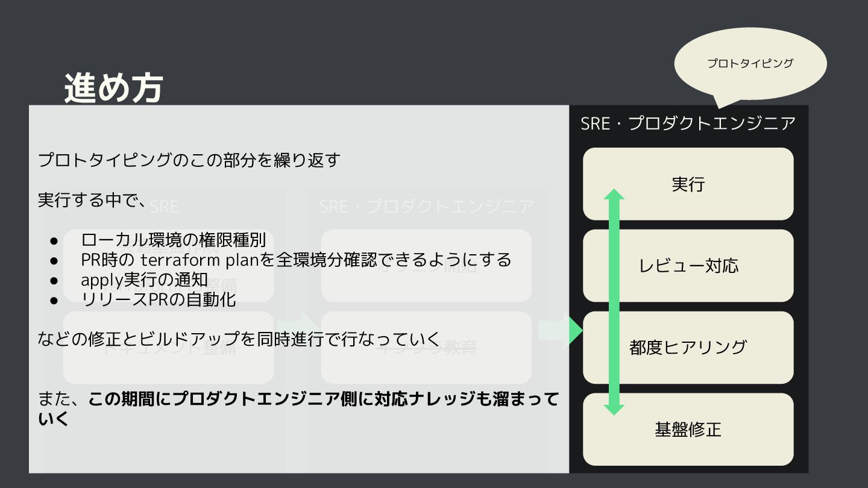Image resolution: width=868 pixels, height=488 pixels.
Task: Click the プロトタイピング speech bubble
Action: [x=750, y=64]
